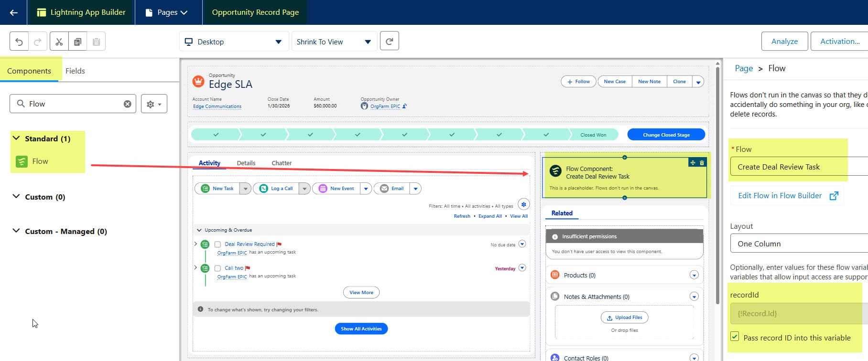
Task: Click the Contact Roles icon
Action: point(555,357)
